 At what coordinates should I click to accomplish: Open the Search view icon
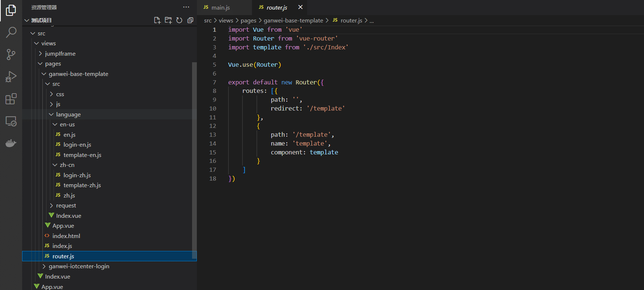(11, 32)
